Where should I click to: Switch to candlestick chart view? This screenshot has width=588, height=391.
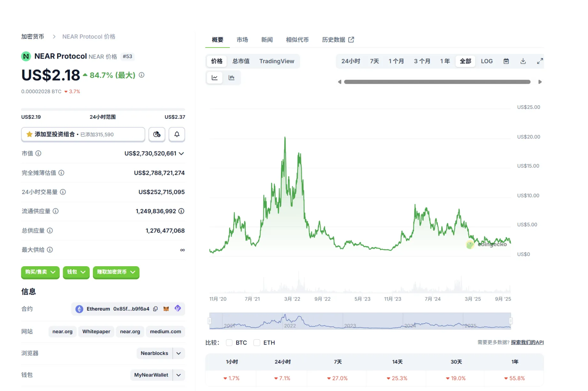[232, 78]
